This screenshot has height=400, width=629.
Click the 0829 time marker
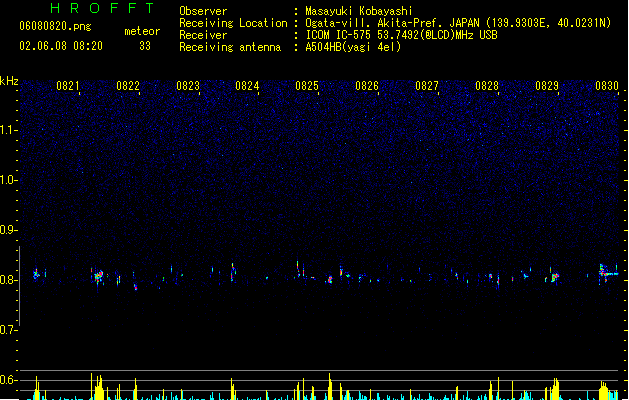(547, 86)
